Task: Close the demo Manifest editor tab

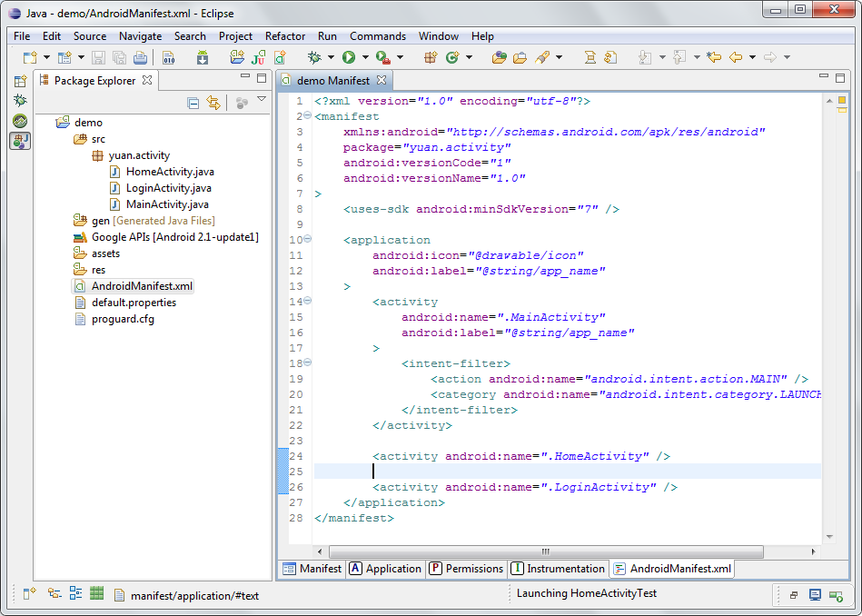Action: coord(381,80)
